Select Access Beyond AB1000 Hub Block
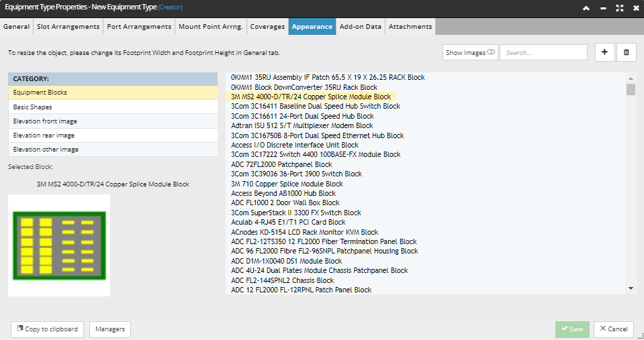Viewport: 644px width, 340px height. pos(283,193)
